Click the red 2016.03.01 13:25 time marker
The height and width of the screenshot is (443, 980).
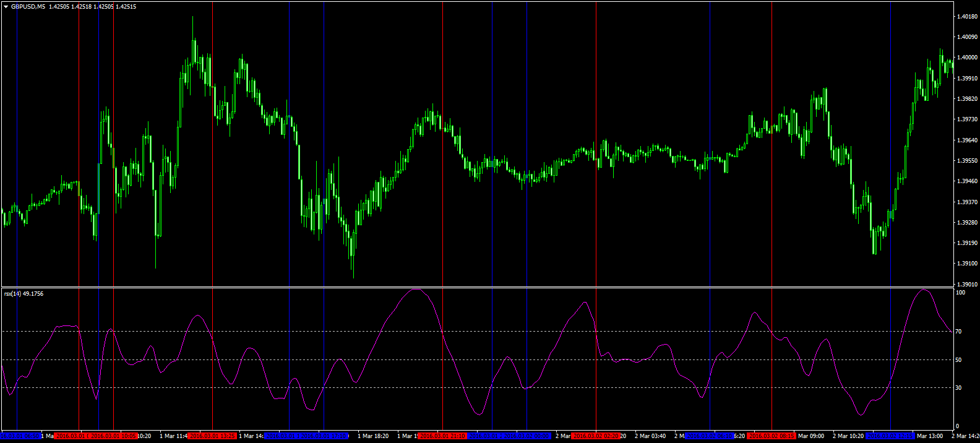pos(212,436)
